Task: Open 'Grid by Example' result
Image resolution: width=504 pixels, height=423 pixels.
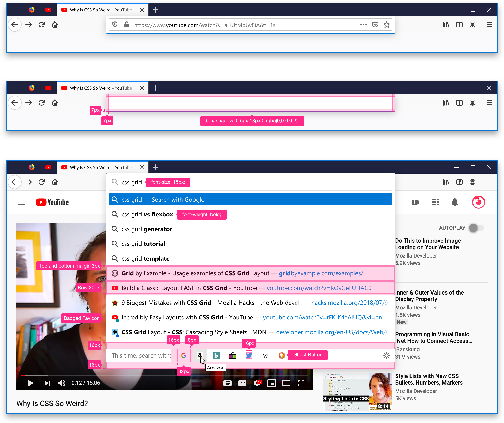Action: (x=251, y=273)
